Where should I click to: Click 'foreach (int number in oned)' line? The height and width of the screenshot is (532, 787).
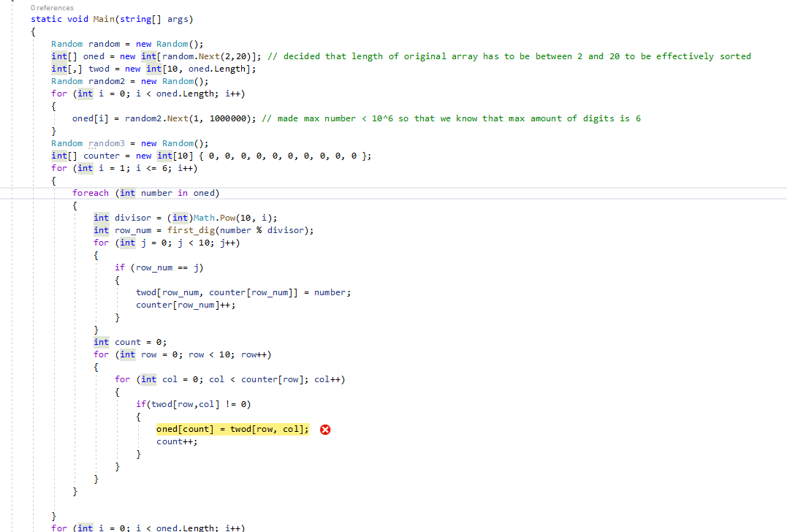pyautogui.click(x=145, y=193)
